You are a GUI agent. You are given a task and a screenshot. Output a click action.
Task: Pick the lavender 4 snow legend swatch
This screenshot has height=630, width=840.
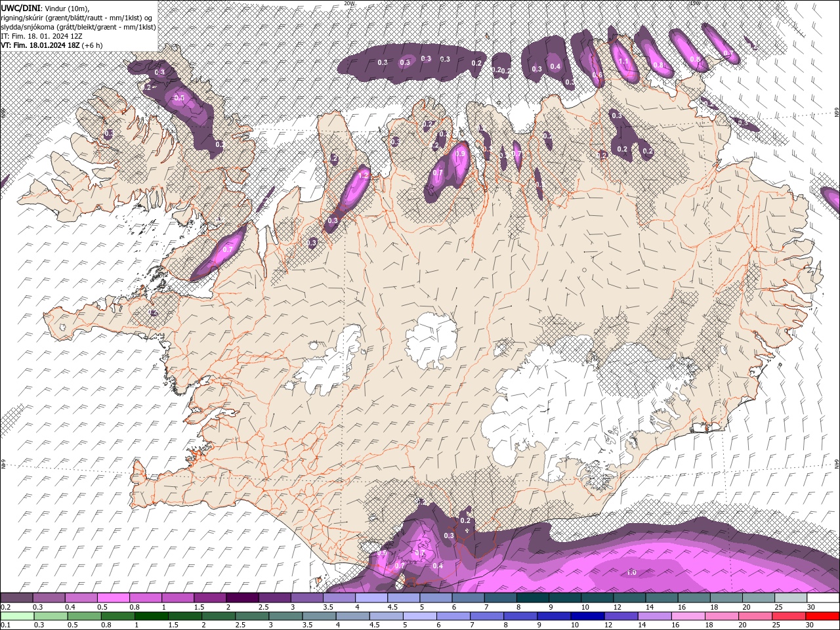coord(370,598)
